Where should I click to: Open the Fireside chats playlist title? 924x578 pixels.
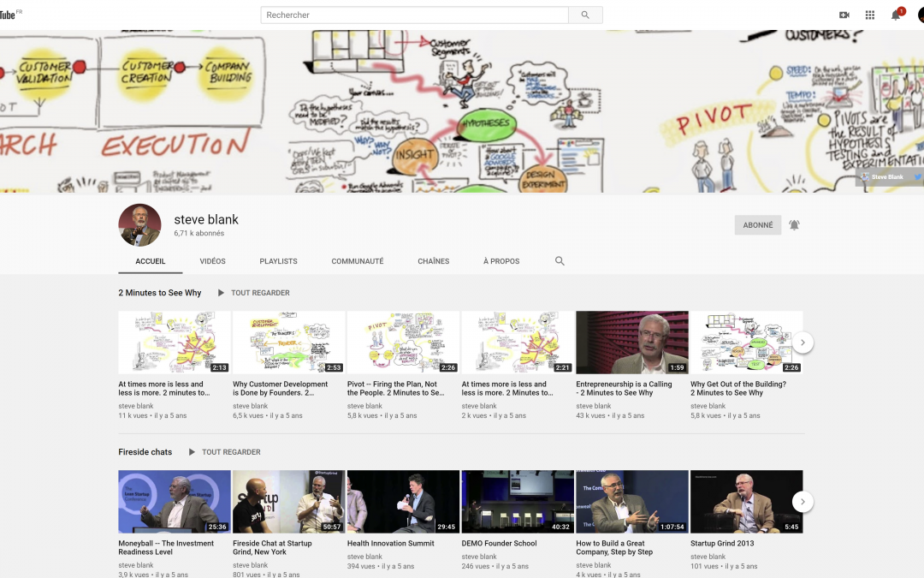[x=145, y=452]
